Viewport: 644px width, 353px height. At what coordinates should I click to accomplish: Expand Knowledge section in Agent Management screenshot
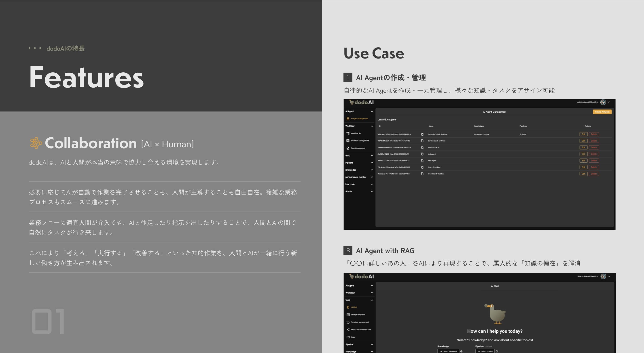coord(372,170)
